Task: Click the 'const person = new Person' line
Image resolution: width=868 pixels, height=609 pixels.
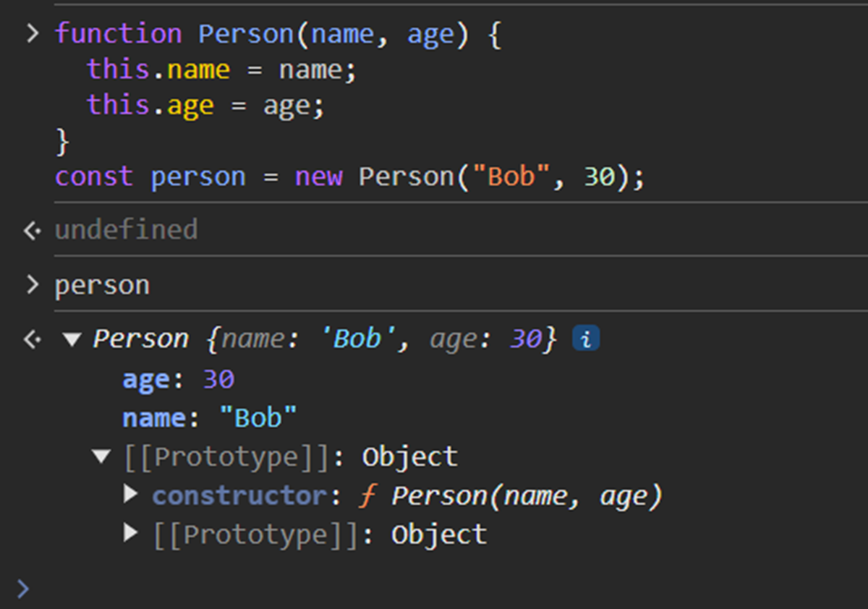Action: tap(349, 178)
